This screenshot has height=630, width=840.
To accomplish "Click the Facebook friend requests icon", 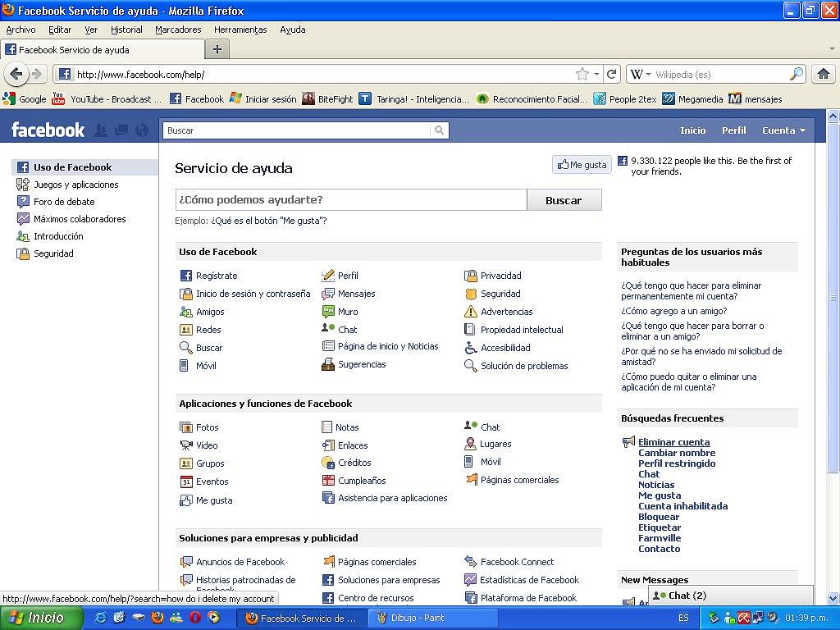I will (100, 130).
